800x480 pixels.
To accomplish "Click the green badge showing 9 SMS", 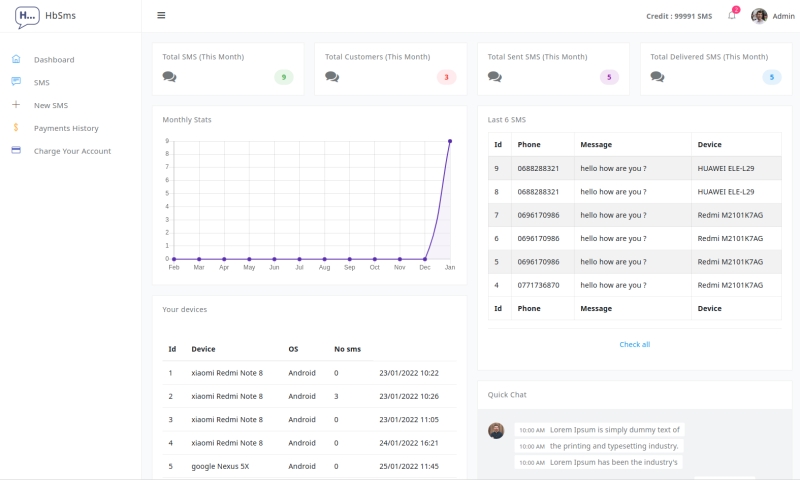I will [284, 77].
